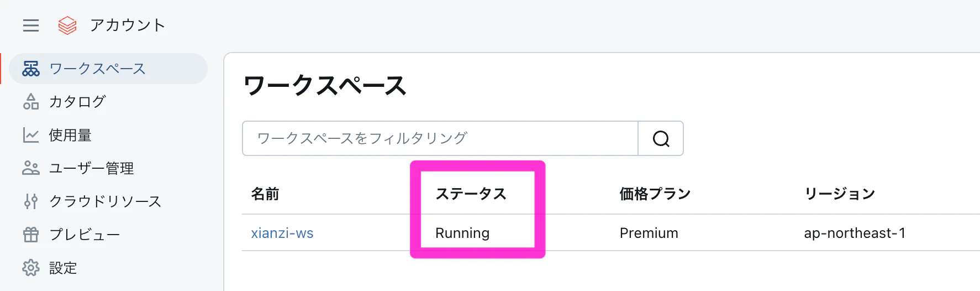This screenshot has width=980, height=291.
Task: Click the ステータス column header
Action: 471,194
